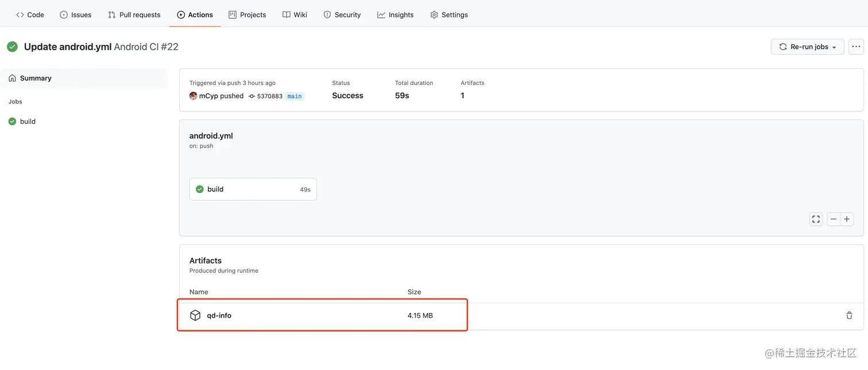Click the Insights graph icon
Screen dimensions: 868x370
(381, 14)
